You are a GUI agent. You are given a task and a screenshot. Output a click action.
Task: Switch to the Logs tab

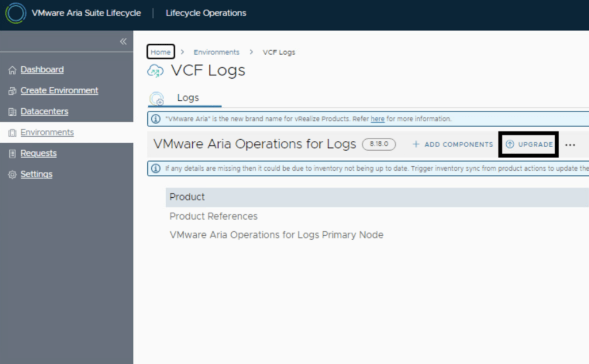click(x=188, y=98)
